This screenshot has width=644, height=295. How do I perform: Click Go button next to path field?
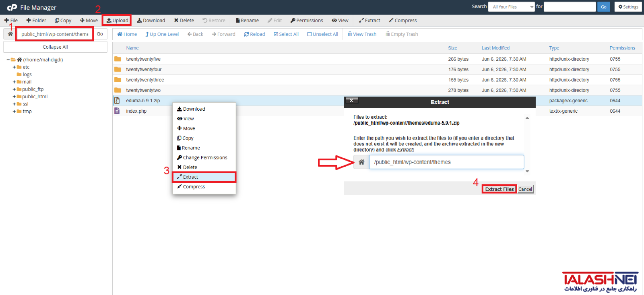pyautogui.click(x=100, y=34)
